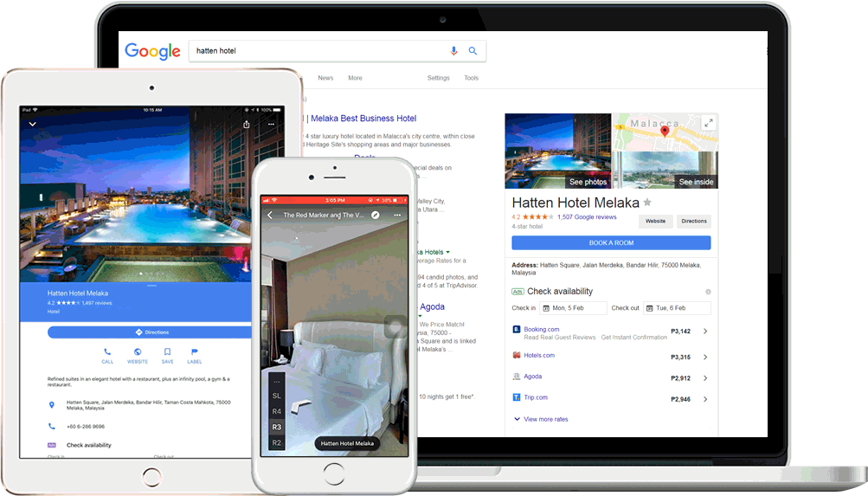Screen dimensions: 868x496
Task: Tap the back arrow on the iPhone
Action: 270,215
